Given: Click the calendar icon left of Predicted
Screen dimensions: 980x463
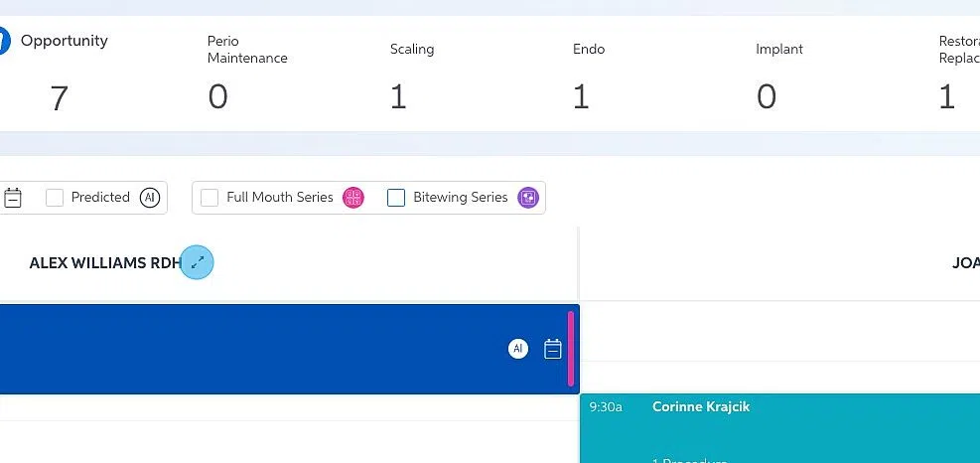Looking at the screenshot, I should pos(13,198).
